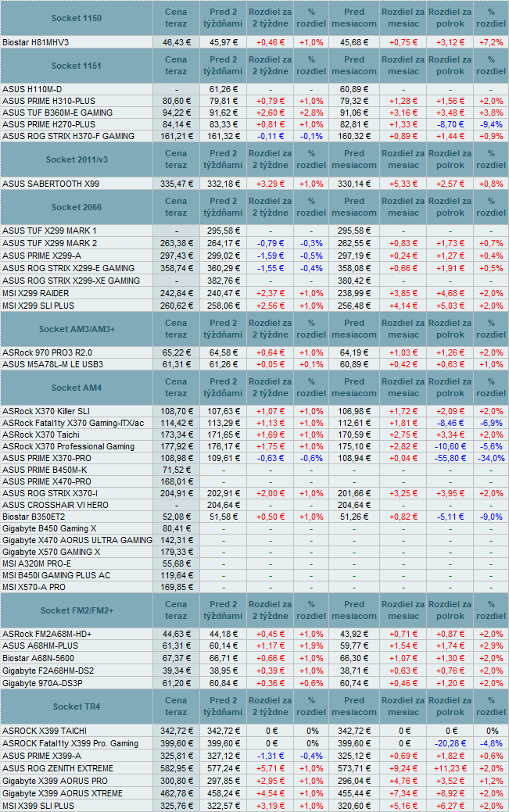Click ASUS H110M-D product name

pos(32,90)
